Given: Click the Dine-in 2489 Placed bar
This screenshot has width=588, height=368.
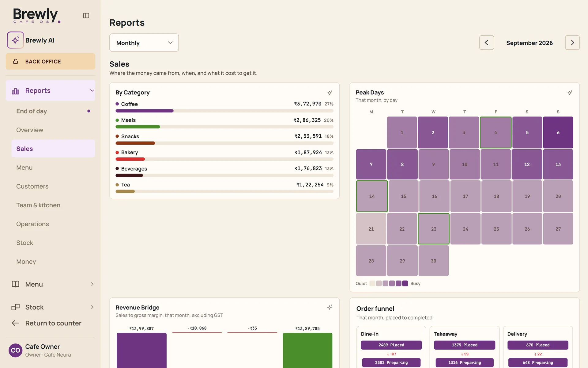Looking at the screenshot, I should [x=391, y=345].
